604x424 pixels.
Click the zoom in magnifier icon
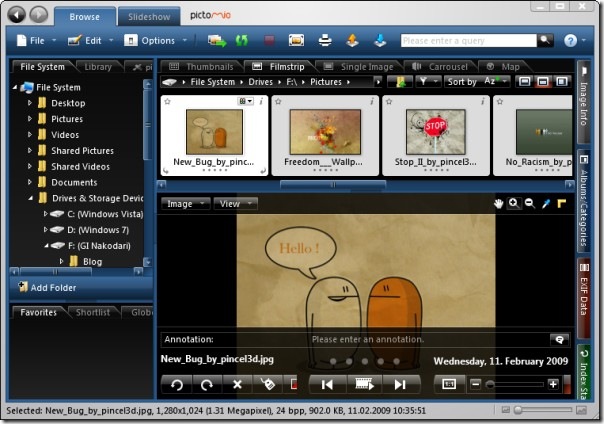tap(513, 203)
